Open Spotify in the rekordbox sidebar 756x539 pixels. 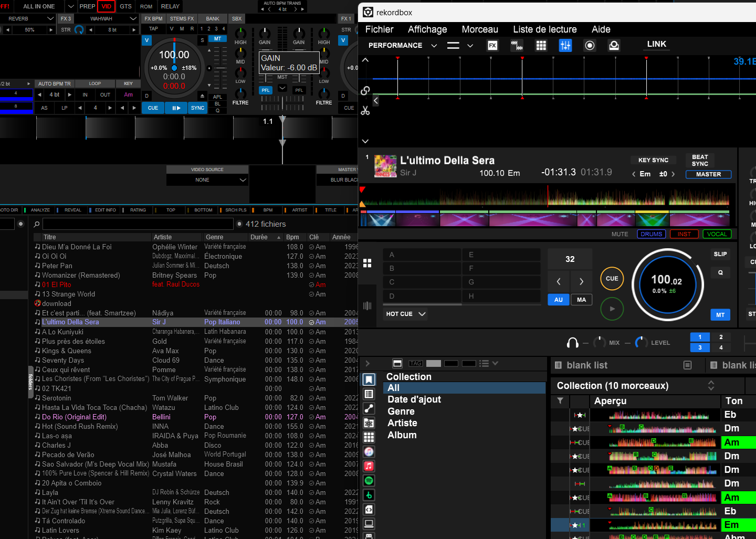point(369,481)
